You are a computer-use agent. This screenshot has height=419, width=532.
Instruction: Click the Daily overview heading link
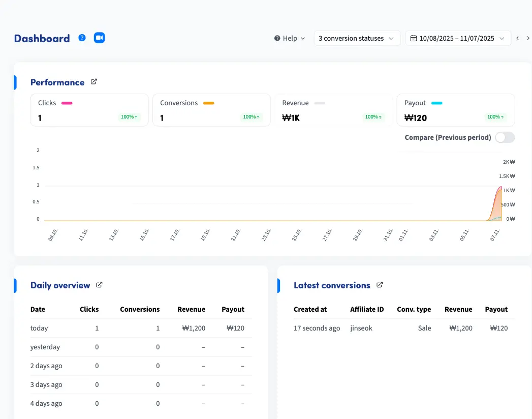(60, 285)
